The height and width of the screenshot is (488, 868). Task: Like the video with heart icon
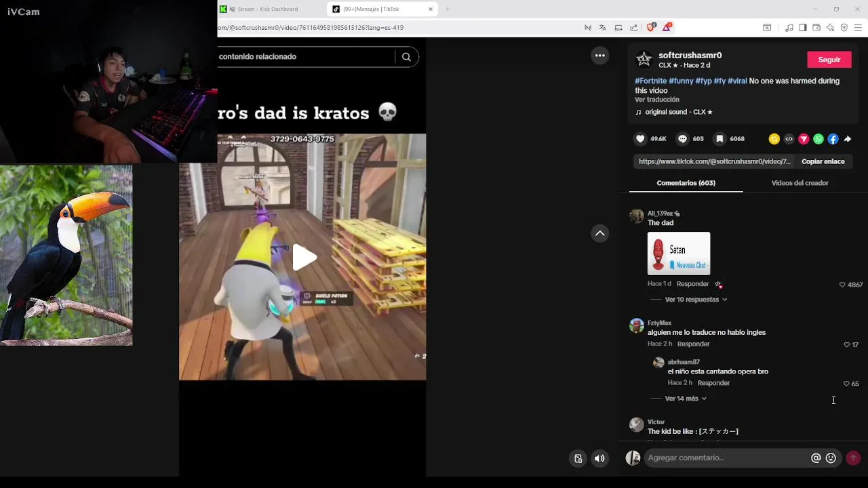tap(640, 139)
